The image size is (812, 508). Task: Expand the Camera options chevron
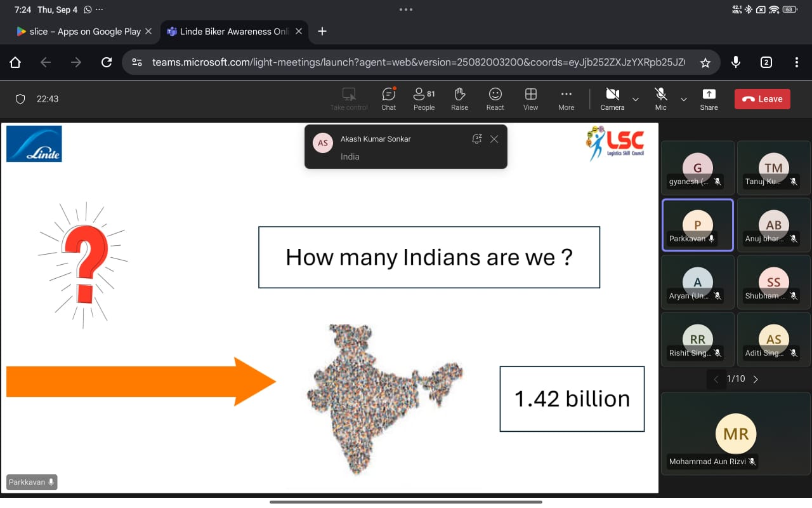[635, 99]
